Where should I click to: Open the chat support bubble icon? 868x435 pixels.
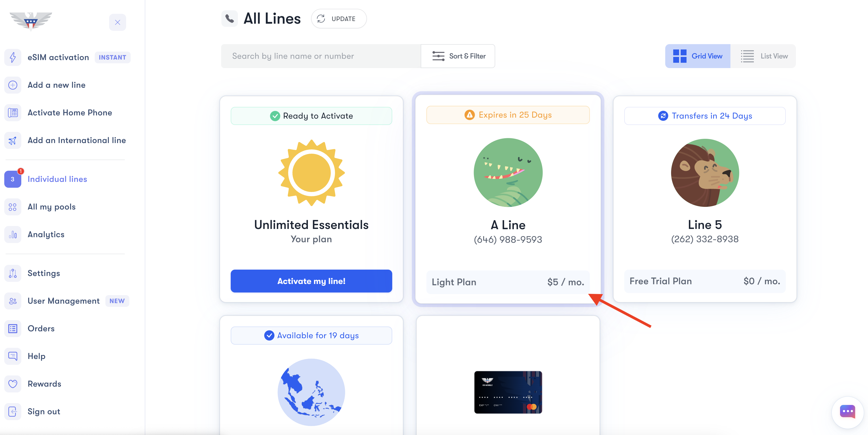847,411
